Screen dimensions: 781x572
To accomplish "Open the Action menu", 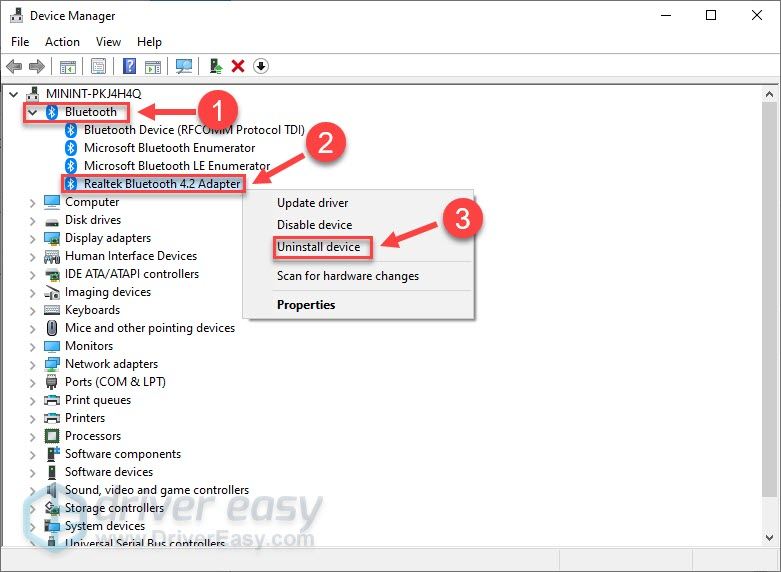I will click(62, 42).
